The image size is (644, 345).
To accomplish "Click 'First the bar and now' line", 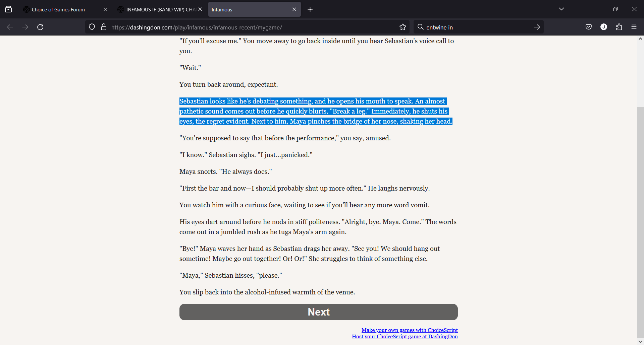I will pyautogui.click(x=305, y=188).
